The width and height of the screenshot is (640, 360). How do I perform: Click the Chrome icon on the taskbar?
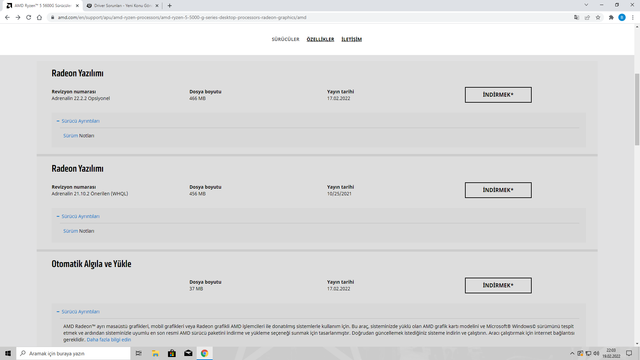(x=204, y=353)
